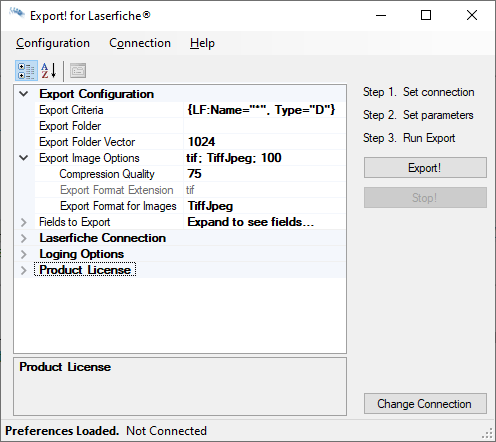Click the 'Expand to see fields...' value

(251, 222)
